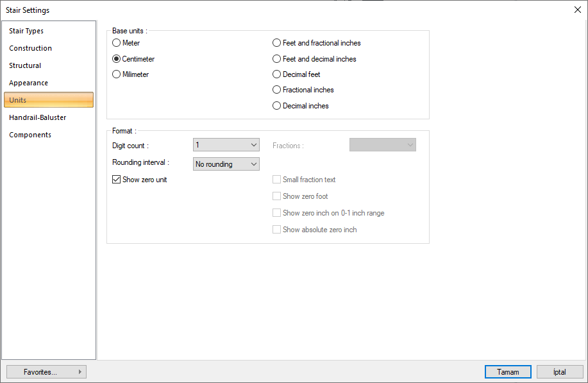Select the Meter radio button
Image resolution: width=588 pixels, height=383 pixels.
[117, 43]
